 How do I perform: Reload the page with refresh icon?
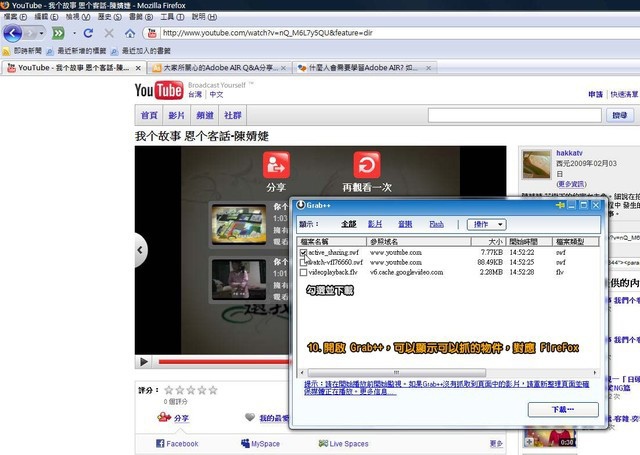tap(88, 33)
